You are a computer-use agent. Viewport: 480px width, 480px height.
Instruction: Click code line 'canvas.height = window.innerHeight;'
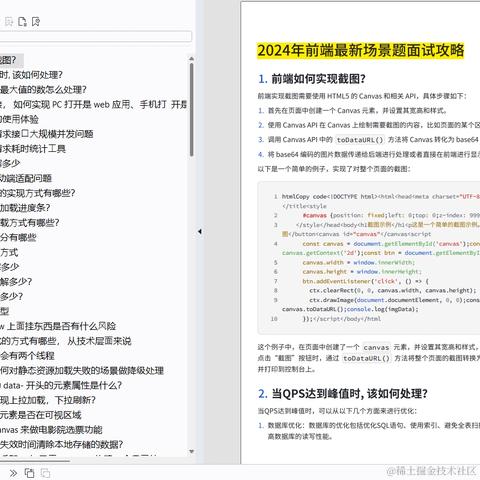point(362,272)
